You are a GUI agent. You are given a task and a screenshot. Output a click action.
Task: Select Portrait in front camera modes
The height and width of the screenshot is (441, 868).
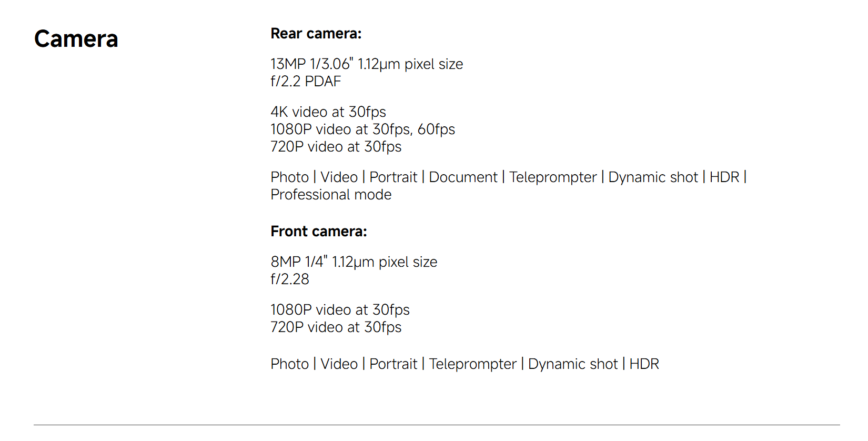point(393,364)
